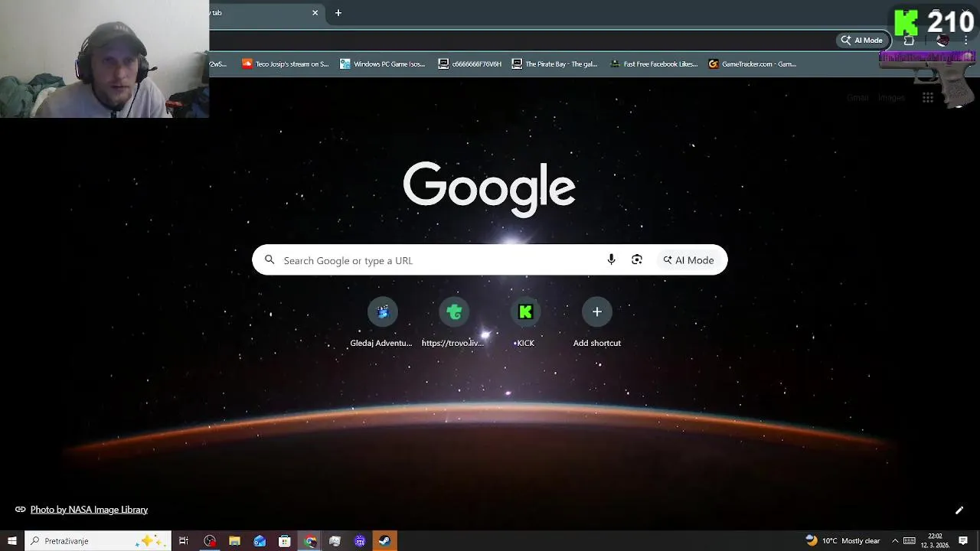980x551 pixels.
Task: Click the voice search microphone icon
Action: pos(611,260)
